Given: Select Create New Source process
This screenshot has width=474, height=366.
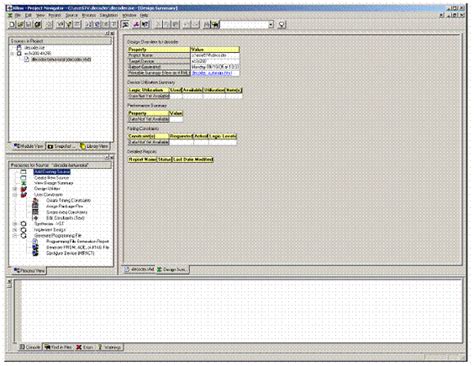Looking at the screenshot, I should click(x=51, y=178).
